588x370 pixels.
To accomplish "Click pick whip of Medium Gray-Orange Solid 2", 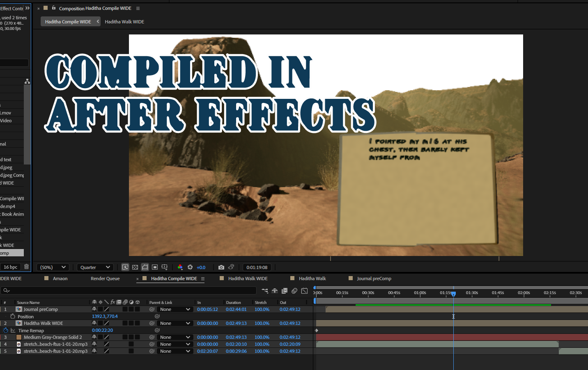I will [152, 337].
